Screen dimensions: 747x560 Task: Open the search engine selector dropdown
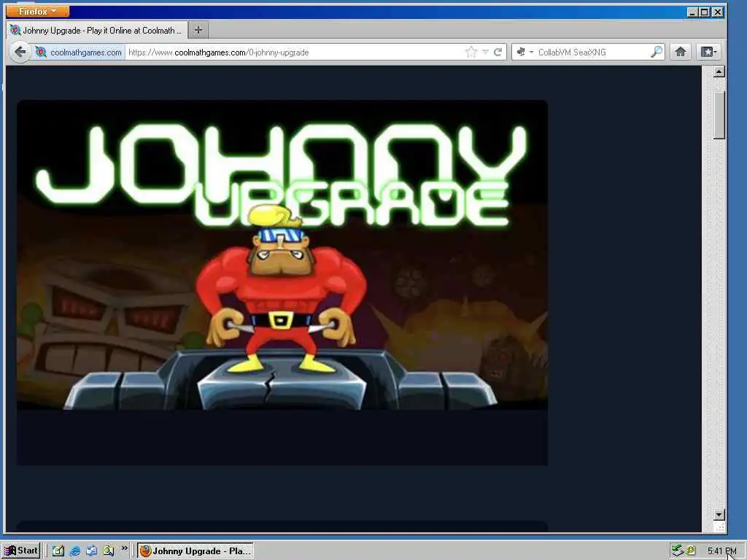pyautogui.click(x=525, y=52)
